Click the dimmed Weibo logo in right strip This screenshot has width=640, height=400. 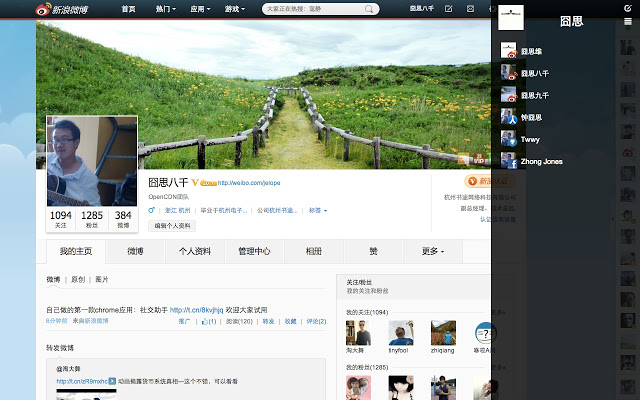click(x=628, y=153)
